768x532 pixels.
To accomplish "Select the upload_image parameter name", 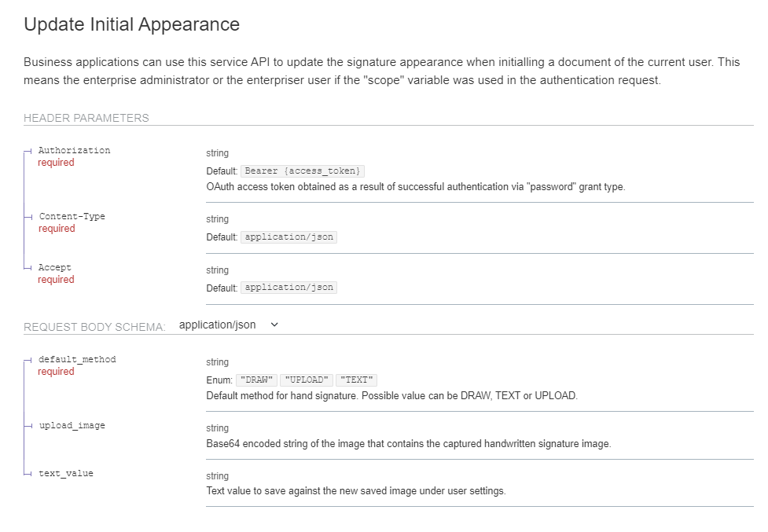I will (x=72, y=425).
